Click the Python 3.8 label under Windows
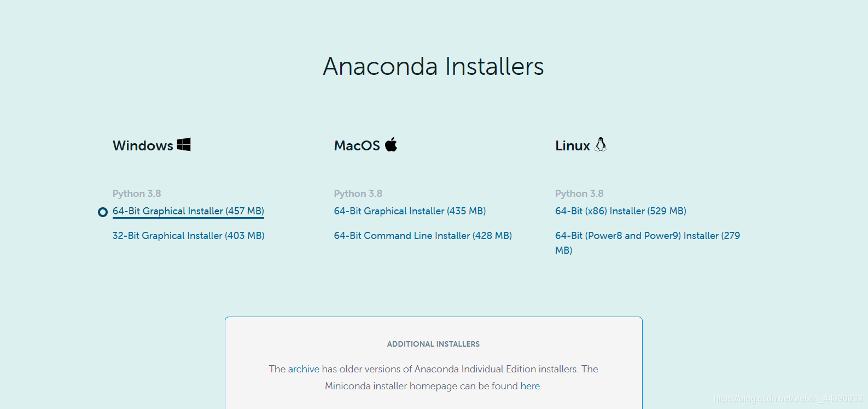This screenshot has width=868, height=409. point(137,193)
